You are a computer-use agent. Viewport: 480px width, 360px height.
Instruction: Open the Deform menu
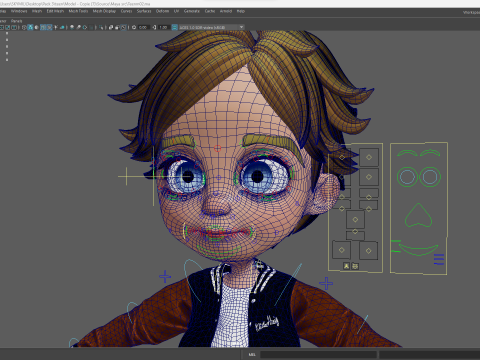point(162,11)
